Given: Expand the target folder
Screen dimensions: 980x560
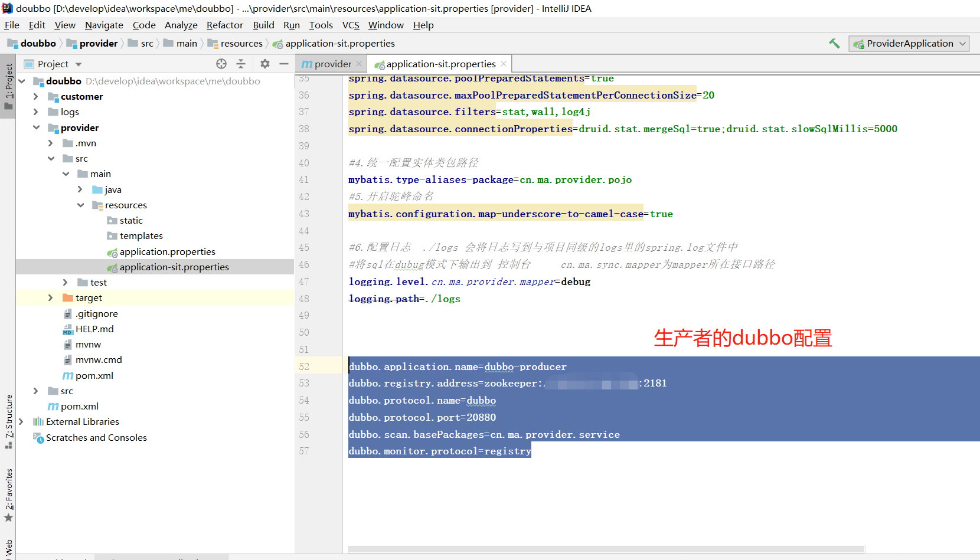Looking at the screenshot, I should [50, 297].
